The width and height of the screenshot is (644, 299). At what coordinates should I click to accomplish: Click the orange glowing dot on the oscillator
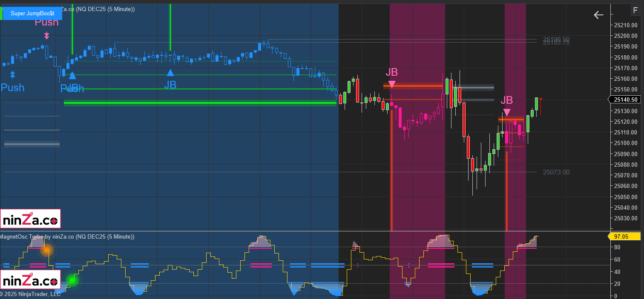47,250
